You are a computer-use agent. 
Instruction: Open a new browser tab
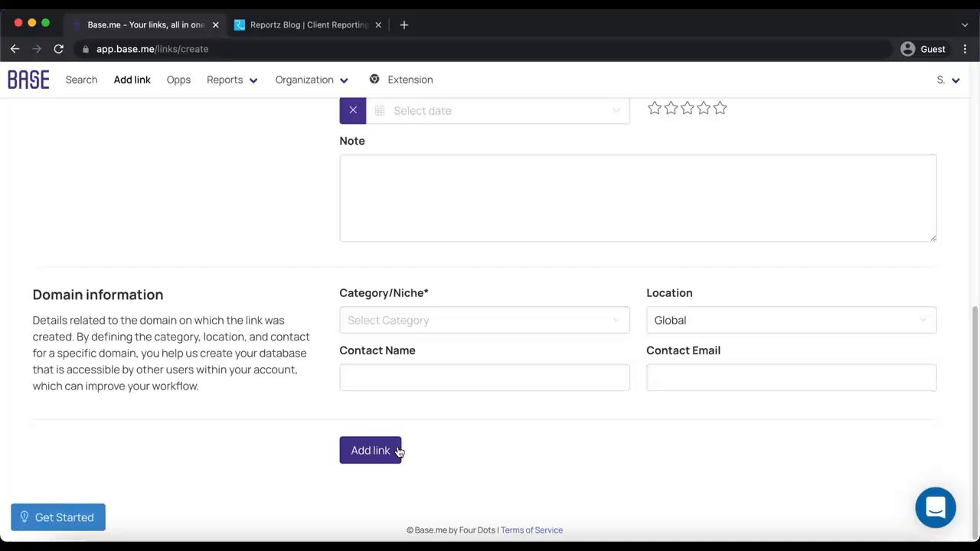[404, 24]
